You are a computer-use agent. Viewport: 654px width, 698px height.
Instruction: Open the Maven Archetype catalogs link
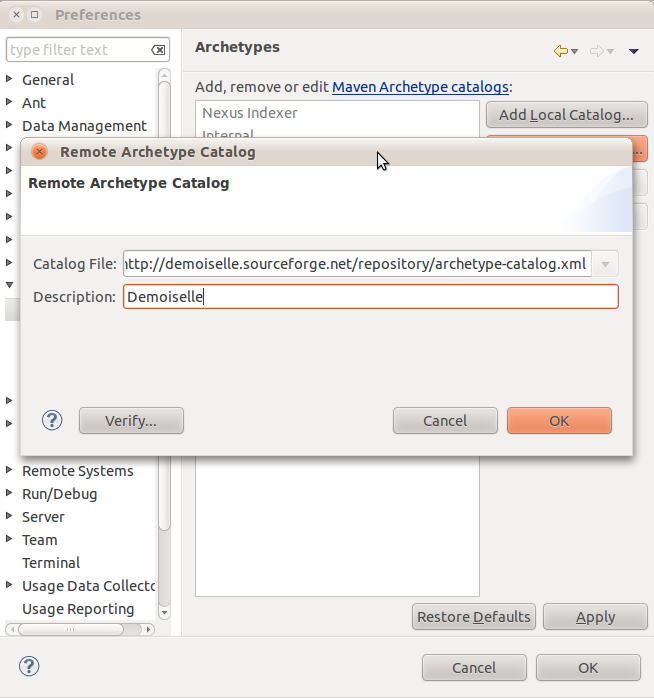(x=420, y=87)
